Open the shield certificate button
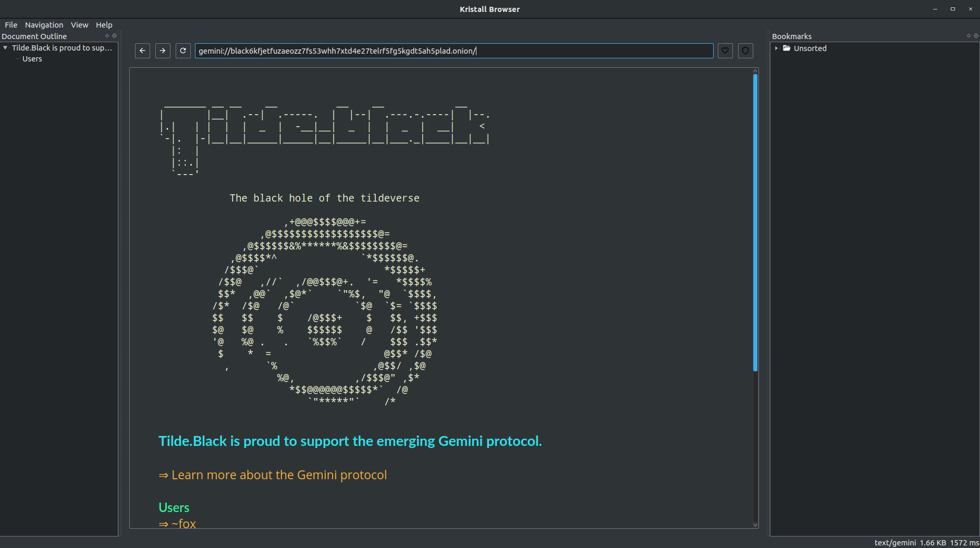Screen dimensions: 980x548 pyautogui.click(x=745, y=51)
